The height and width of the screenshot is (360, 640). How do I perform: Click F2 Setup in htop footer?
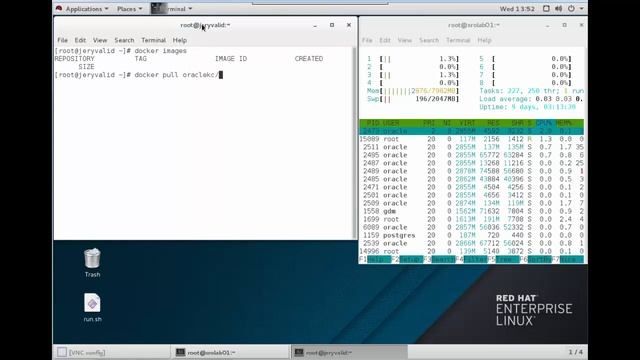pos(407,259)
